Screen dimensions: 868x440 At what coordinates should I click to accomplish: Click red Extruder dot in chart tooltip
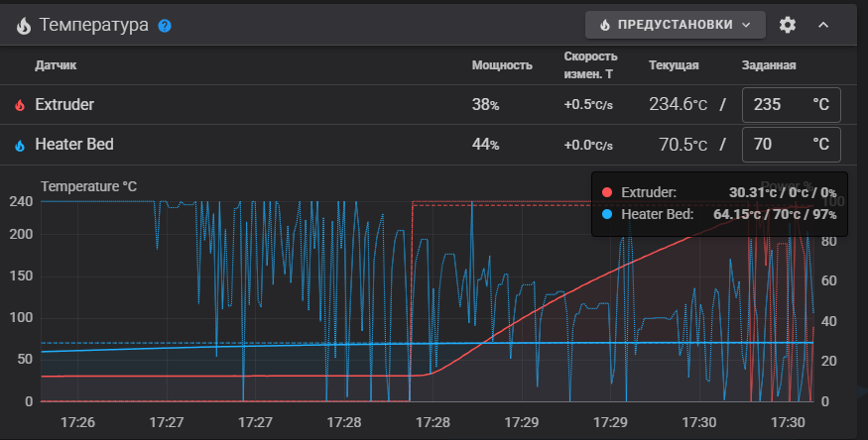click(x=607, y=192)
